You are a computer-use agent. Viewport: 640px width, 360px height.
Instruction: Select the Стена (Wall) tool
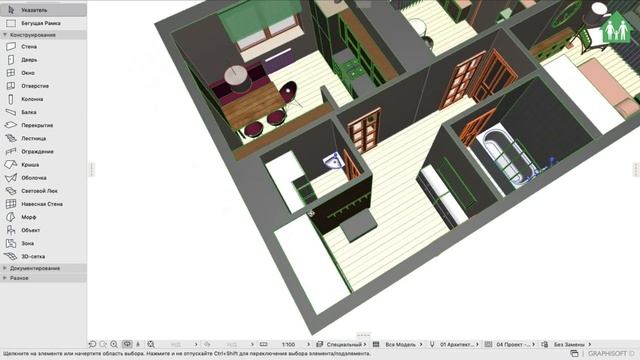click(x=43, y=47)
